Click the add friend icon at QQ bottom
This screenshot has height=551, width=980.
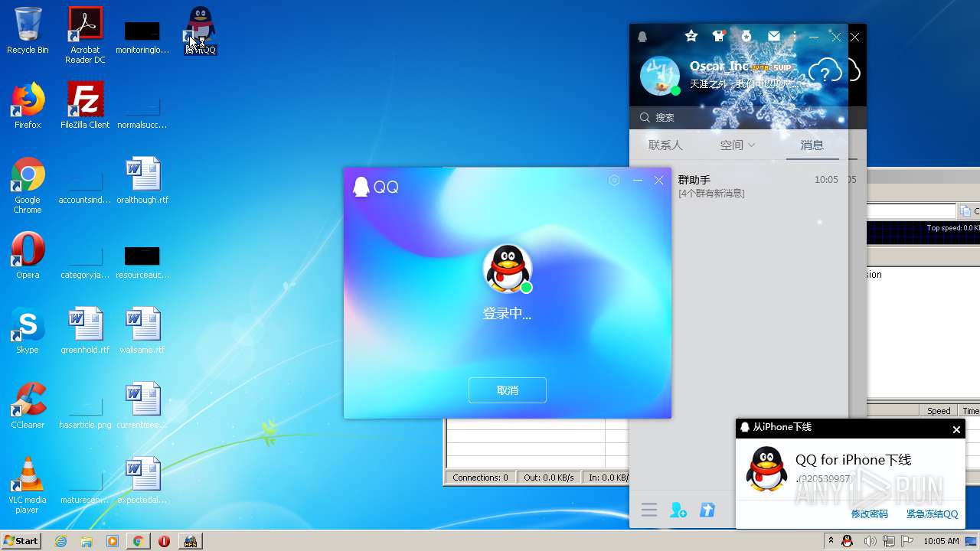[x=678, y=510]
